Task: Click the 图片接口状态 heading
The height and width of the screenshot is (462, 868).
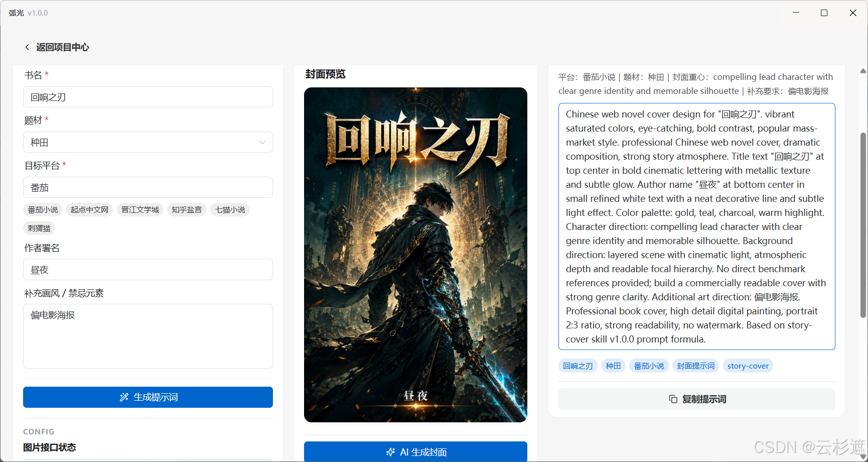Action: click(x=50, y=447)
